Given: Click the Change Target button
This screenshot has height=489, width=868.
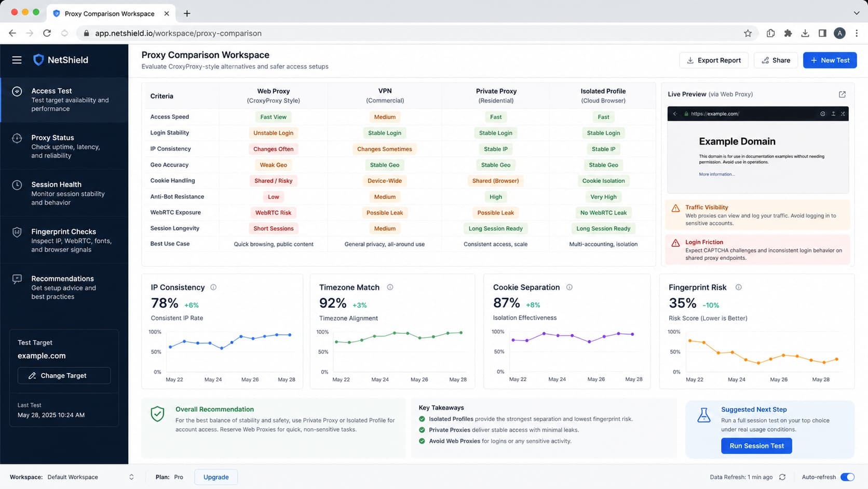Looking at the screenshot, I should click(64, 376).
